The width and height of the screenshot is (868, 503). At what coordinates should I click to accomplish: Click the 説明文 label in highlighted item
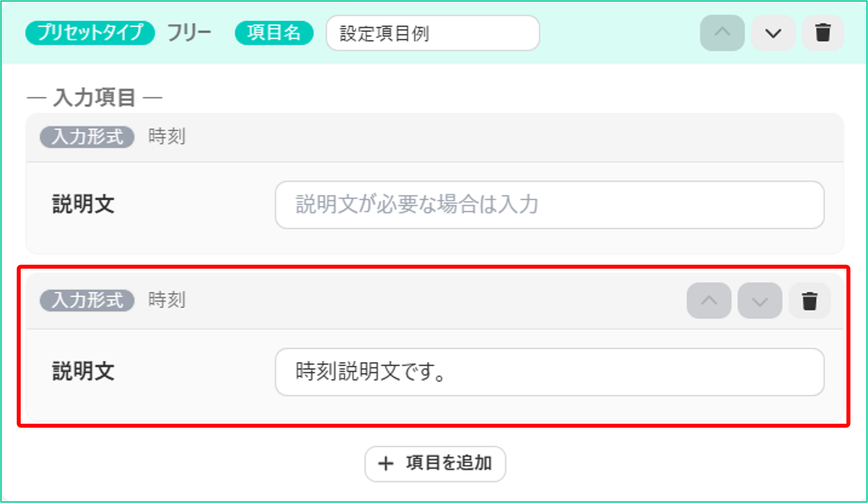(x=84, y=371)
